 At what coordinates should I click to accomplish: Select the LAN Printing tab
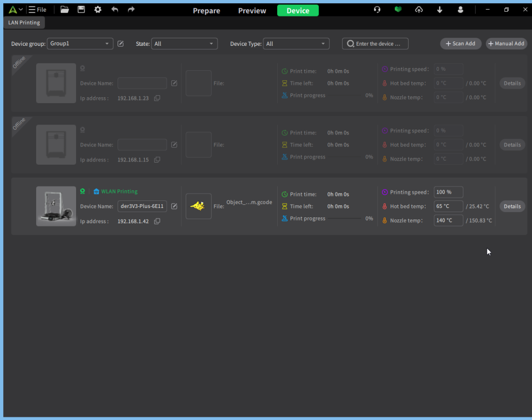[x=24, y=22]
